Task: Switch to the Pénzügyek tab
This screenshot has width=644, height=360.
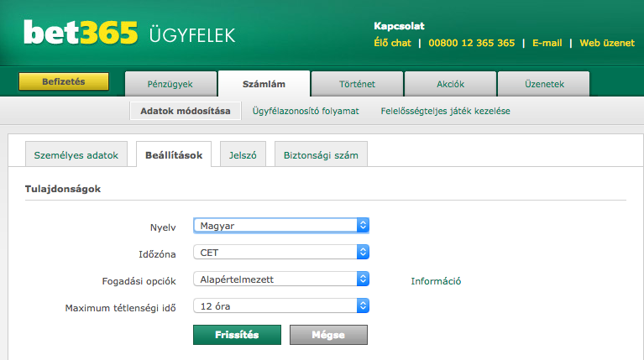Action: [170, 84]
